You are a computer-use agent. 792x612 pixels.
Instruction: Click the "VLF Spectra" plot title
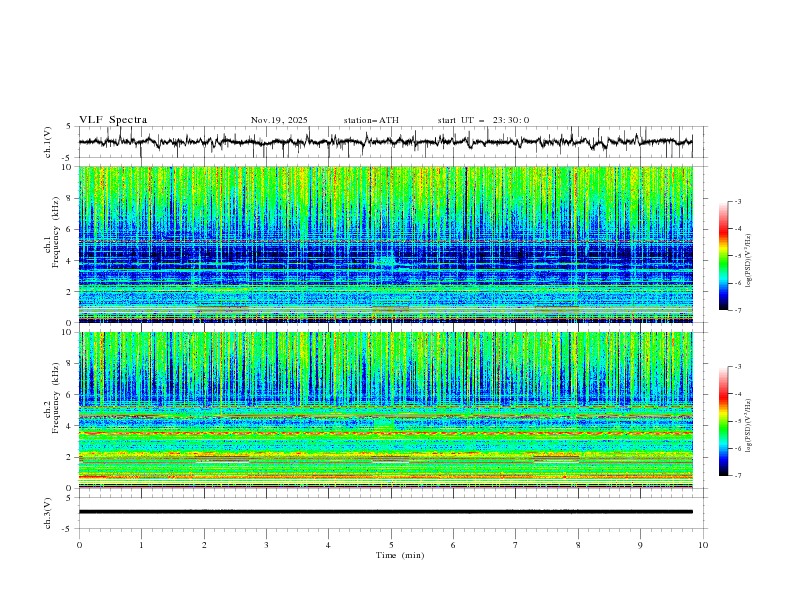click(x=113, y=120)
